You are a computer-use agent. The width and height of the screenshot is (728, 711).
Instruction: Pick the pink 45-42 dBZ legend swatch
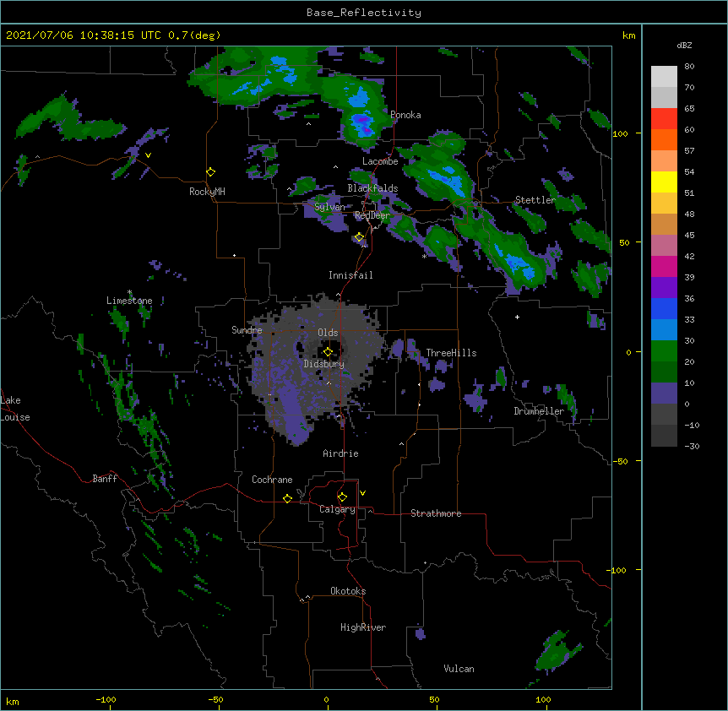pos(664,246)
